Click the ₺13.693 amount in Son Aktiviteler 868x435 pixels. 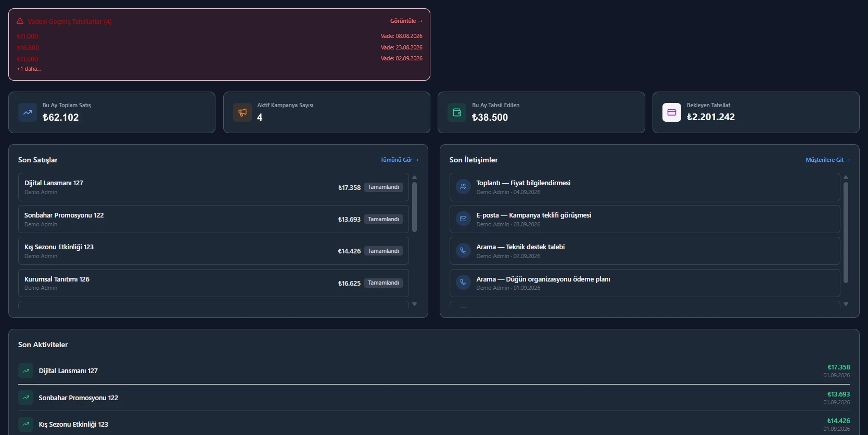tap(838, 394)
